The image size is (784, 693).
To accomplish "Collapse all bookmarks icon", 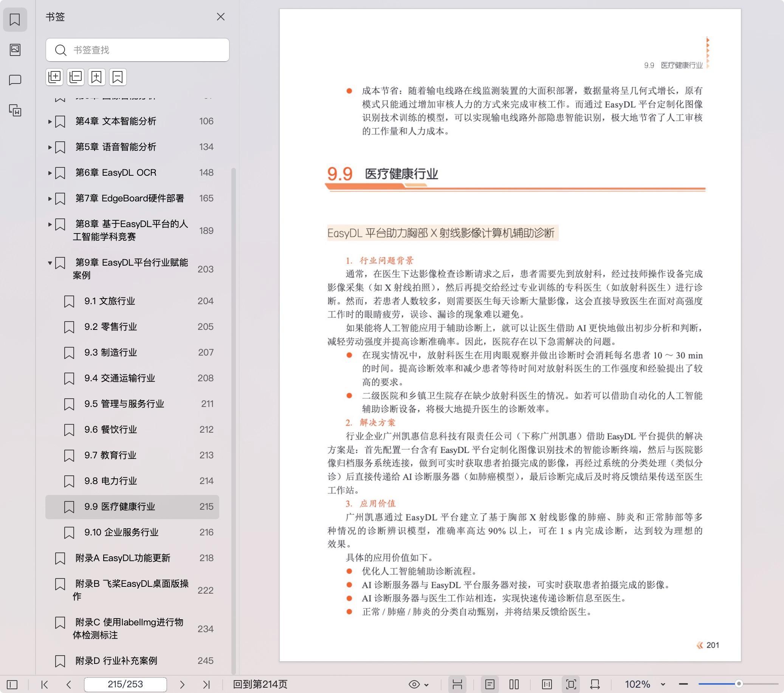I will point(76,77).
